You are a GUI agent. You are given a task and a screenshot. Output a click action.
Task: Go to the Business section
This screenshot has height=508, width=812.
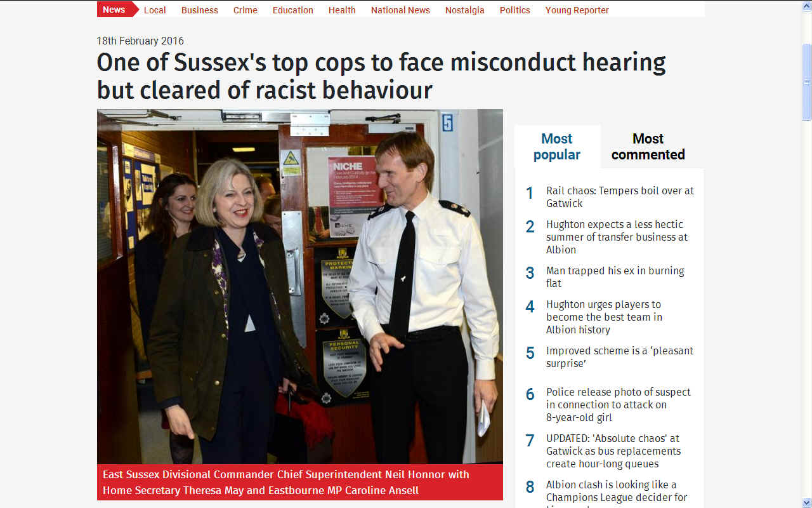(200, 10)
